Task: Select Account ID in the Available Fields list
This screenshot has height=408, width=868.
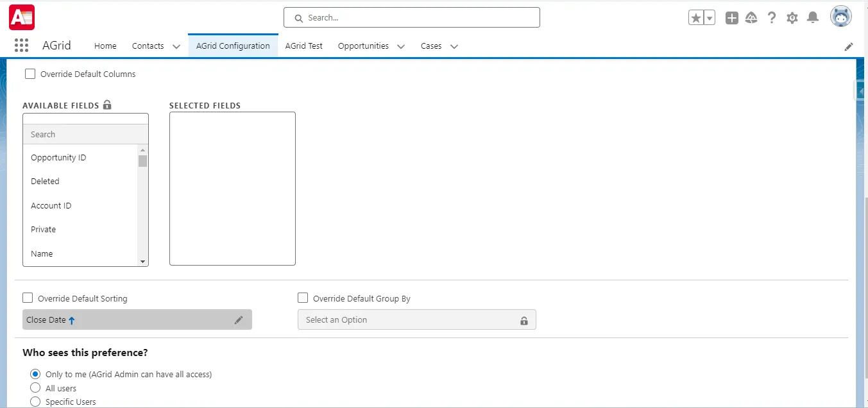Action: pos(51,205)
